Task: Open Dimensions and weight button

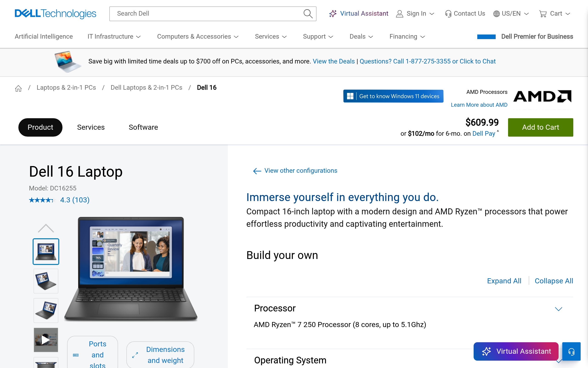Action: pos(160,355)
